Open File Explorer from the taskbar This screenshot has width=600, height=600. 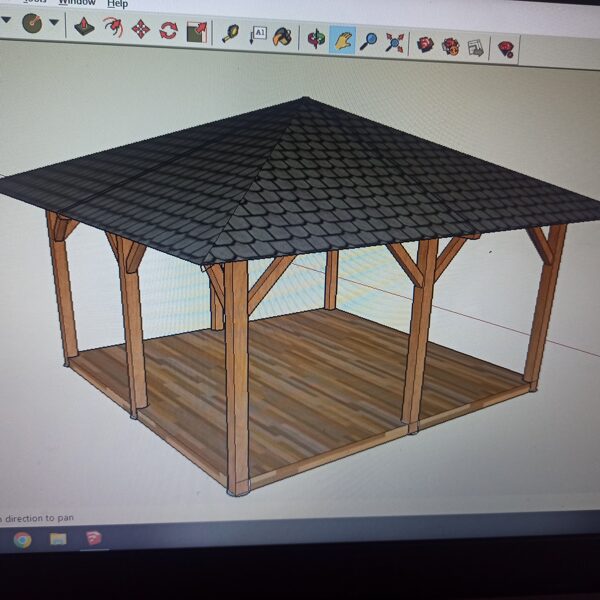[x=58, y=540]
